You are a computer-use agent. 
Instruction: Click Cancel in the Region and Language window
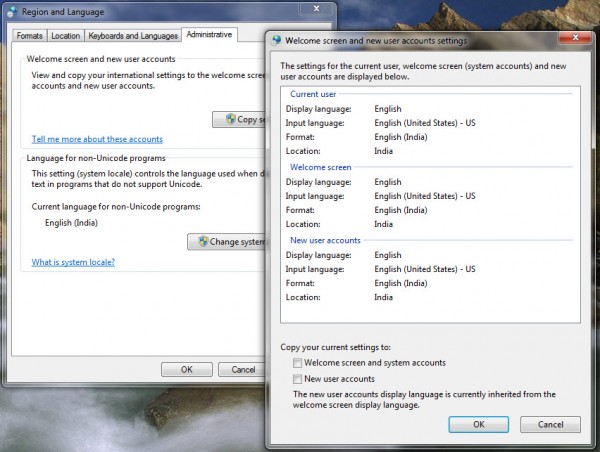coord(242,369)
